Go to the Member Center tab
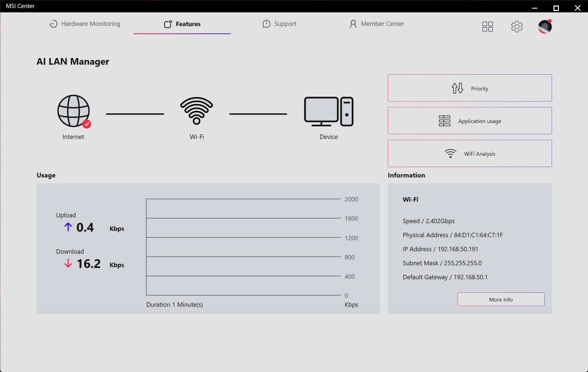 click(x=377, y=24)
